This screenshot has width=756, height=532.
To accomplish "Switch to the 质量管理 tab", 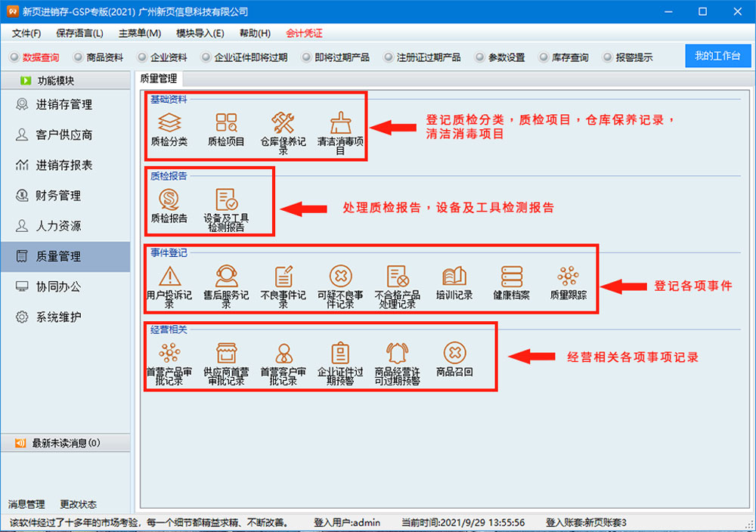I will (158, 78).
